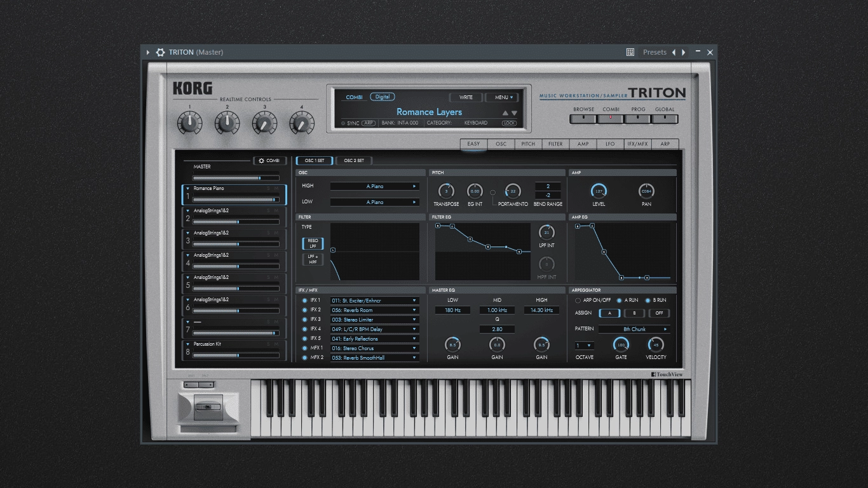
Task: Click the HPF INT knob
Action: tap(546, 264)
